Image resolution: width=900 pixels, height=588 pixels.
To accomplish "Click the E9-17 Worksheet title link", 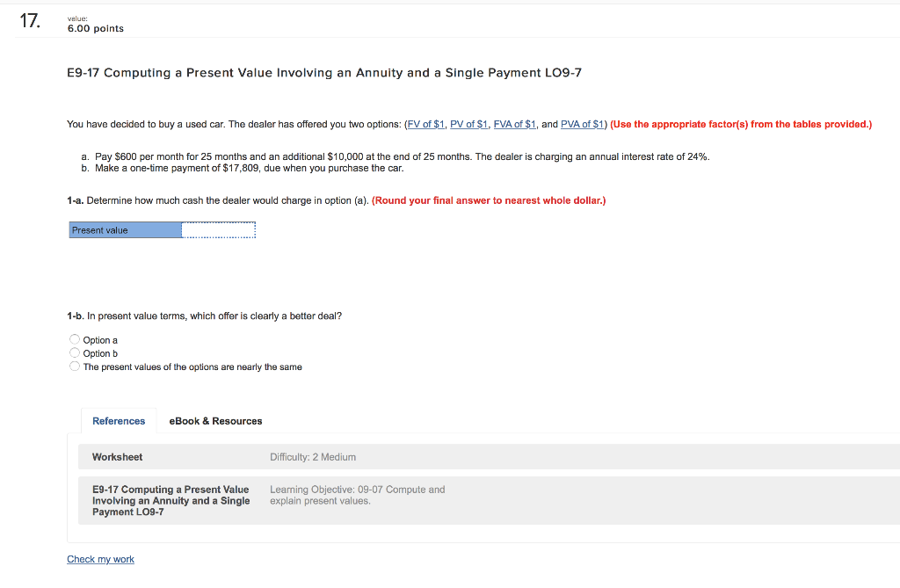I will [171, 500].
